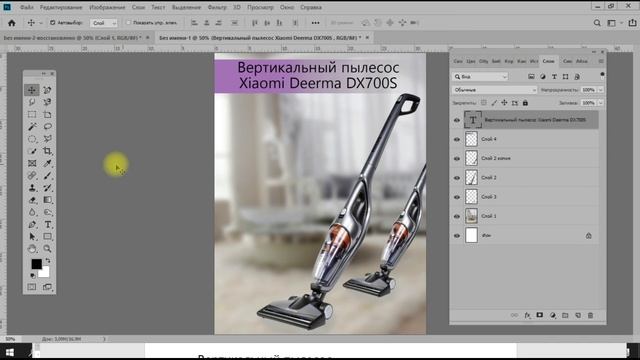Viewport: 640px width, 360px height.
Task: Select the Rectangular Marquee tool
Action: [32, 114]
